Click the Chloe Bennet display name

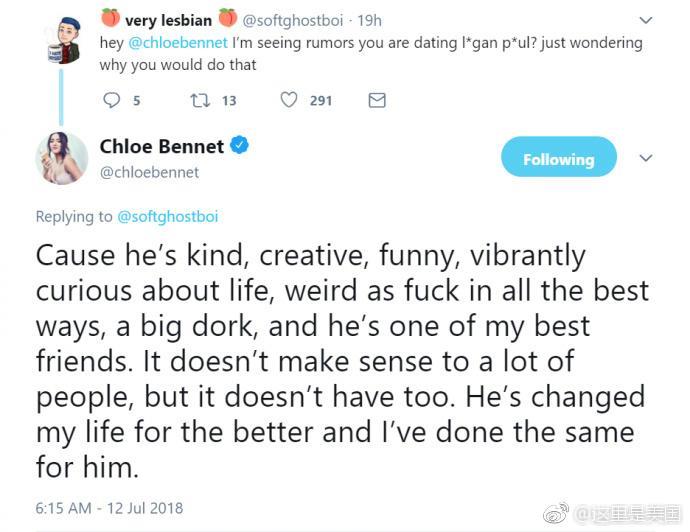(162, 147)
